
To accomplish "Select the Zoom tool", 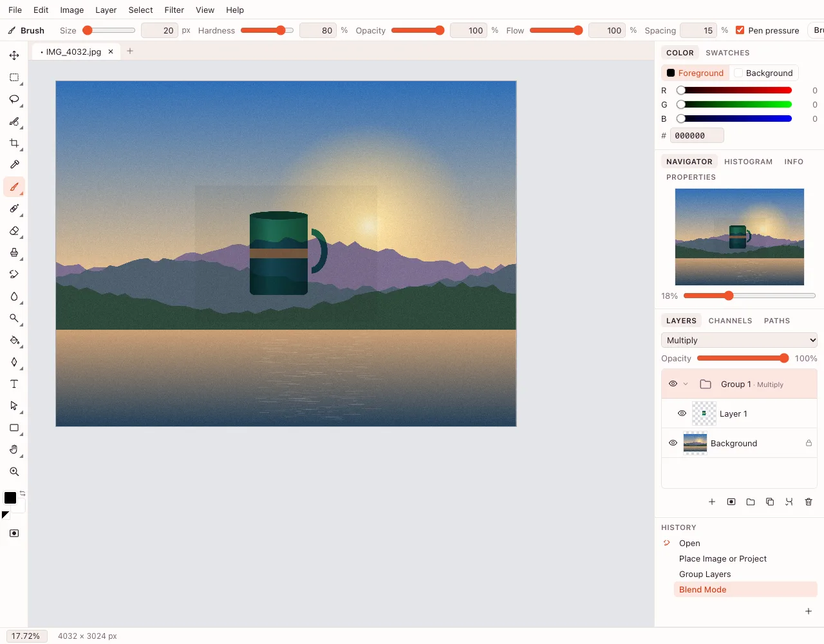I will pos(14,471).
